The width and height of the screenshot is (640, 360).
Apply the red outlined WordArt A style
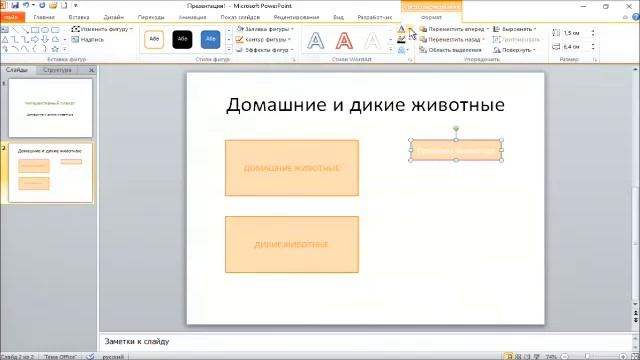[344, 40]
